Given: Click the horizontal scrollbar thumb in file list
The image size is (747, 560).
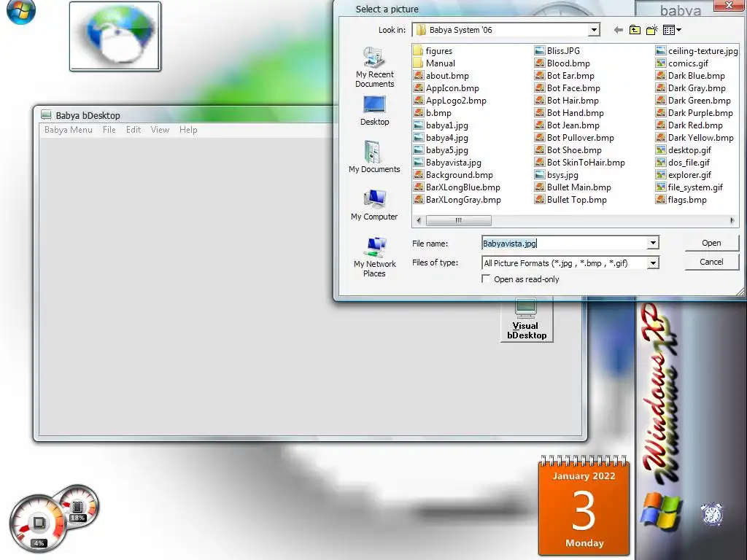Looking at the screenshot, I should point(458,220).
